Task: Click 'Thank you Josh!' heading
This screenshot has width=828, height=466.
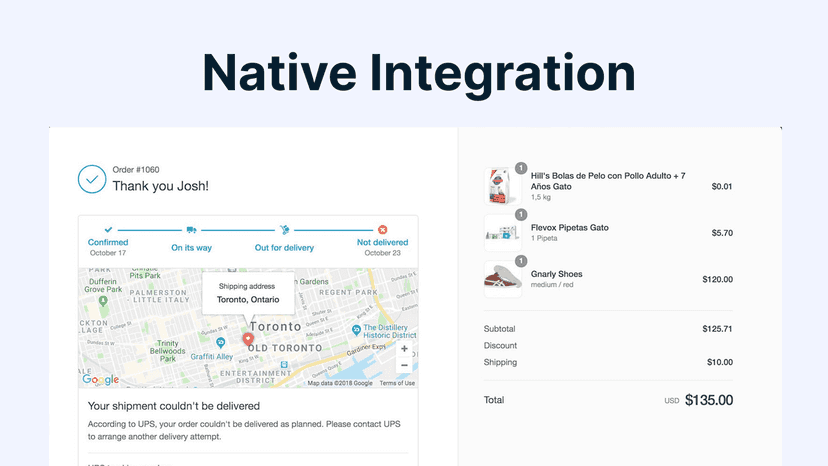Action: tap(161, 186)
